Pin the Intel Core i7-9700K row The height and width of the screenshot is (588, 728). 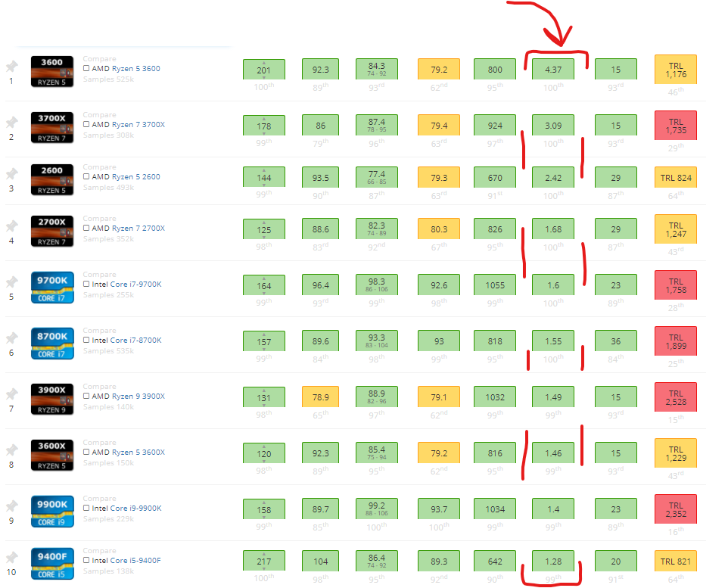tap(11, 282)
